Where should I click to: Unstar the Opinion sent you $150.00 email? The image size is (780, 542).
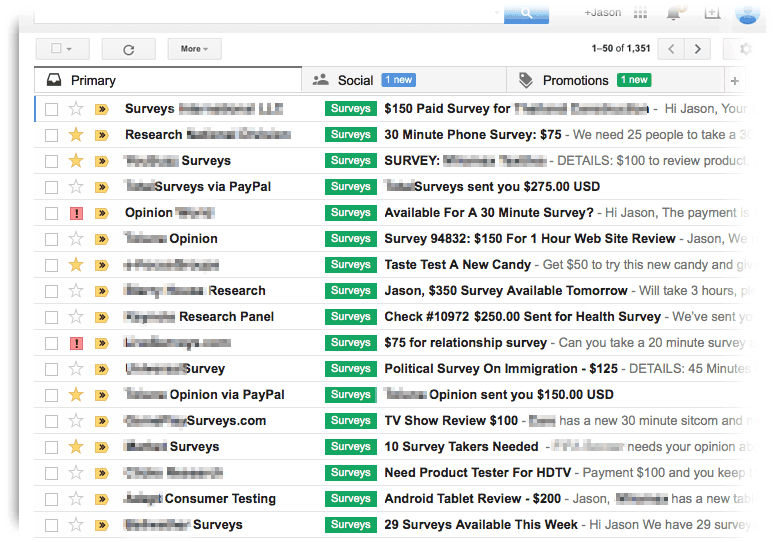(76, 395)
